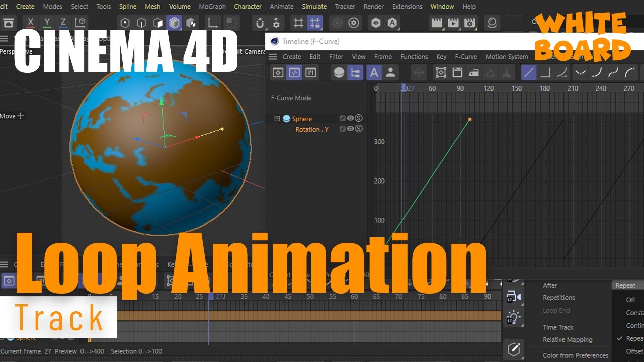
Task: Click the light bulb icon in side palette
Action: (513, 318)
